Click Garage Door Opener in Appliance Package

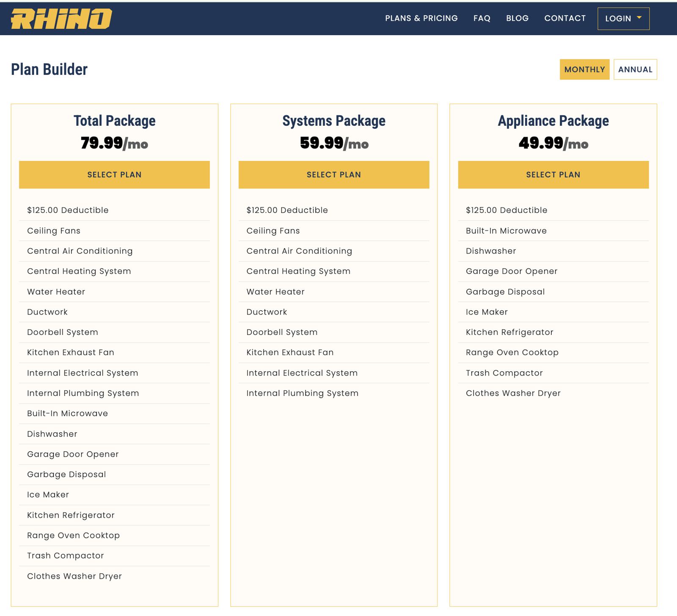pyautogui.click(x=553, y=271)
